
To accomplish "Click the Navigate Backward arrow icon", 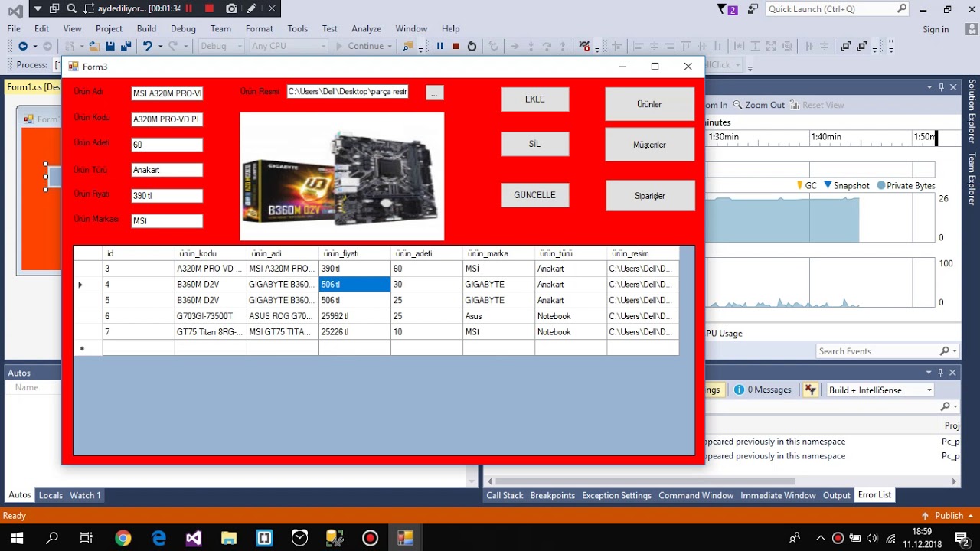I will click(22, 46).
